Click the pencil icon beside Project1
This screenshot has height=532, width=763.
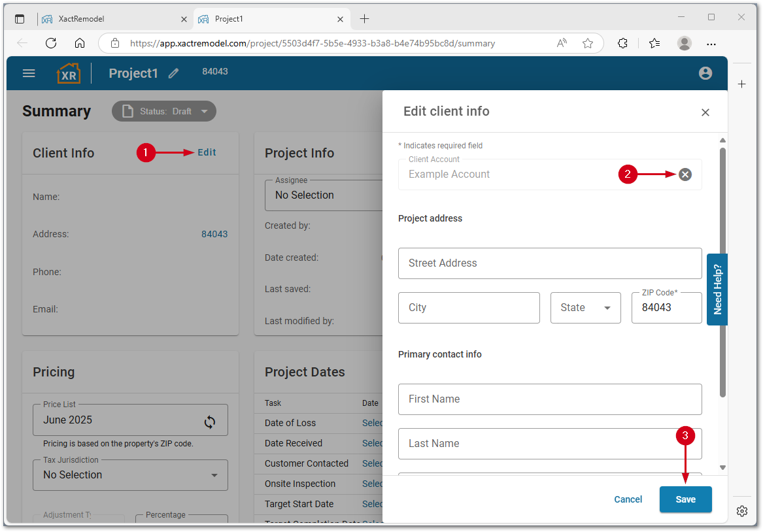click(x=174, y=73)
